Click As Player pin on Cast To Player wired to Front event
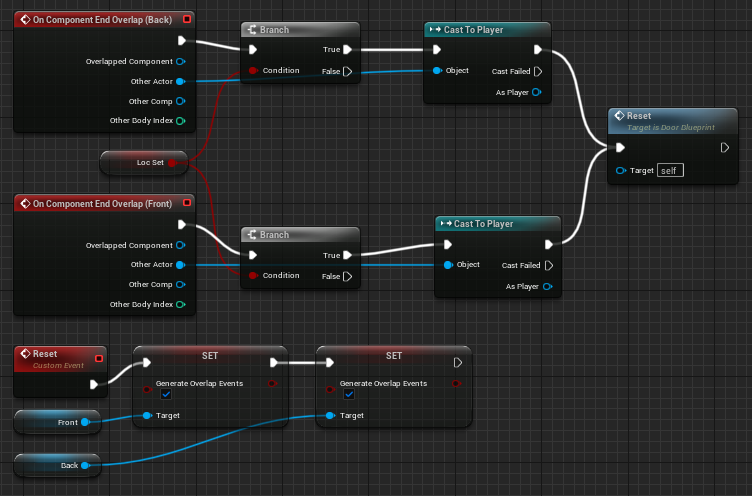The height and width of the screenshot is (496, 752). (547, 286)
